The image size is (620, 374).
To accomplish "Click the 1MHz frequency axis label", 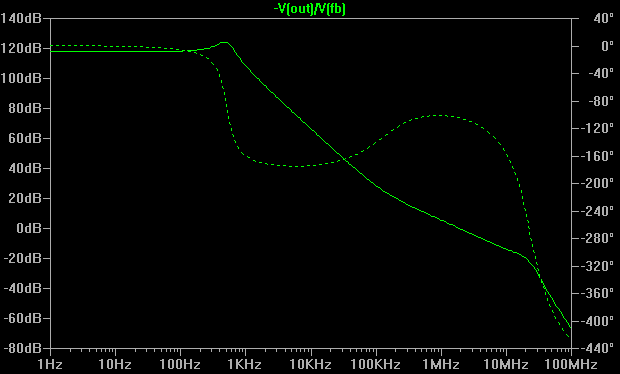I will click(440, 364).
